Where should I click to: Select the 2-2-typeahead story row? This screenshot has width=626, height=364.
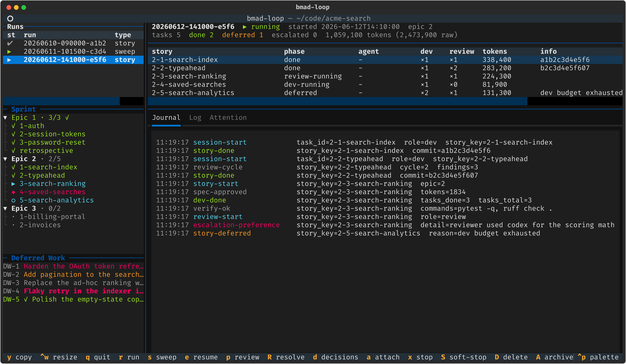click(x=385, y=68)
